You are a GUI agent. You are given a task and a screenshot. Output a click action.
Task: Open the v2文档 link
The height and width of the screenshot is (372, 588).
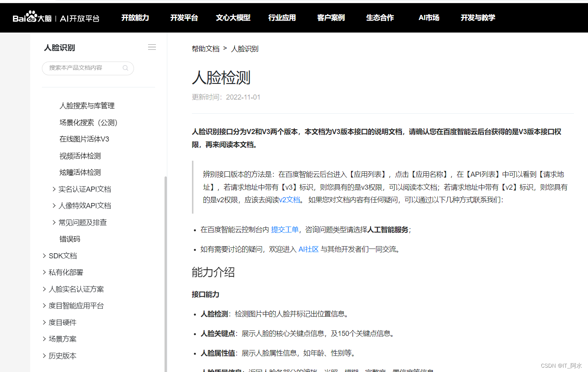point(290,200)
